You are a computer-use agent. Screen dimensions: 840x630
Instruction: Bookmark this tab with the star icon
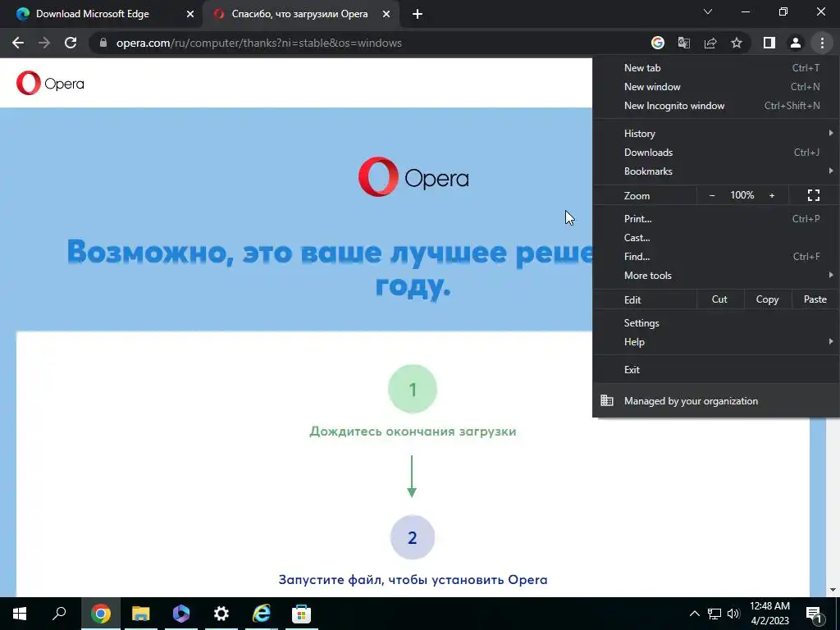click(x=737, y=43)
